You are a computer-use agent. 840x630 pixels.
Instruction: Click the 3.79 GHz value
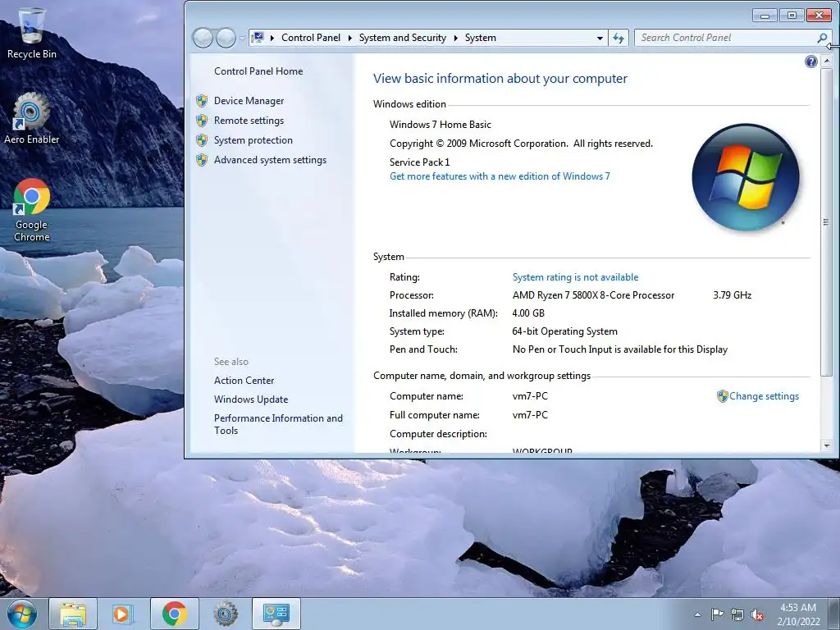point(733,295)
